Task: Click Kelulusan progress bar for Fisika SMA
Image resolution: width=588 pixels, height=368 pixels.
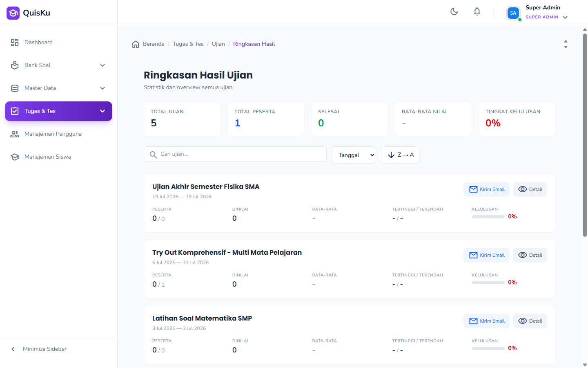Action: (488, 217)
